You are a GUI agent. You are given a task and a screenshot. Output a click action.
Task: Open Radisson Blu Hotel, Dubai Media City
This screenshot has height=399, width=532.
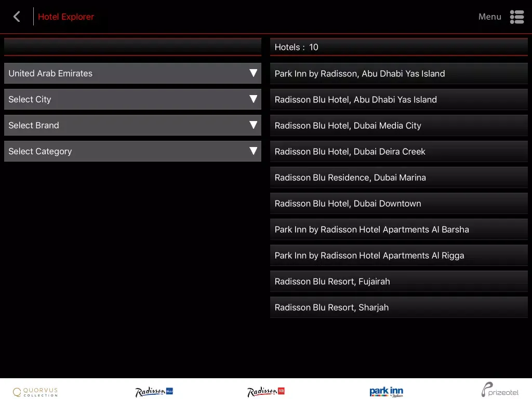(398, 126)
